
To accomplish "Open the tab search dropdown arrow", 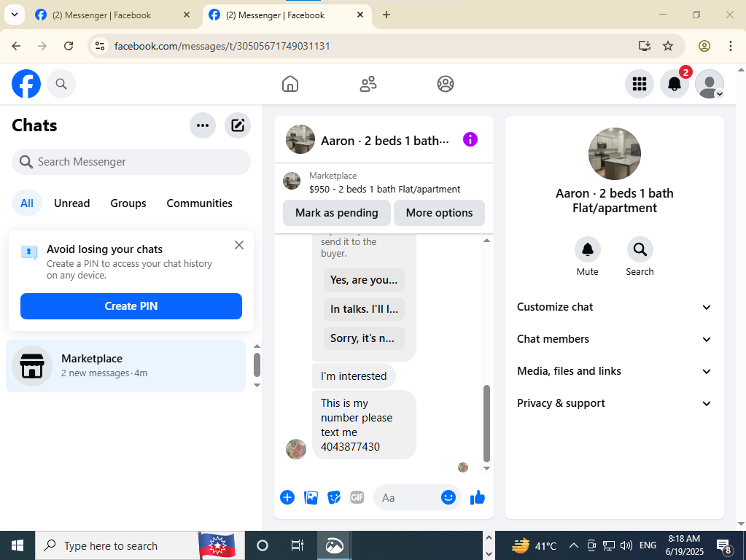I will coord(15,15).
